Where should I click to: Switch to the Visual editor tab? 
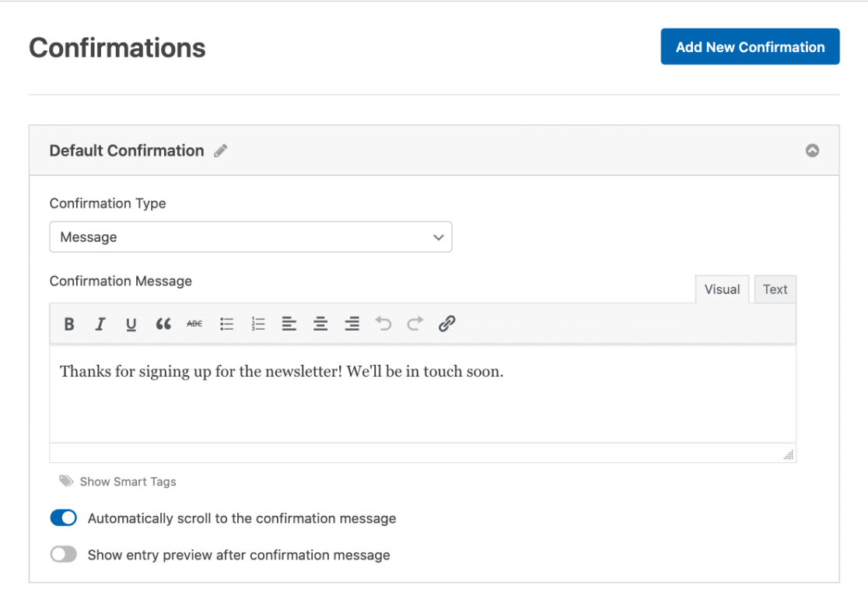point(722,289)
